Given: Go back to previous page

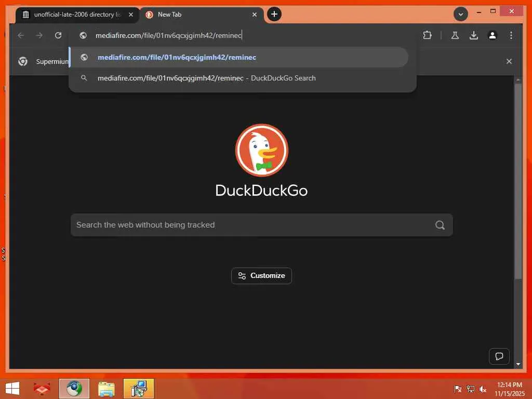Looking at the screenshot, I should coord(21,35).
